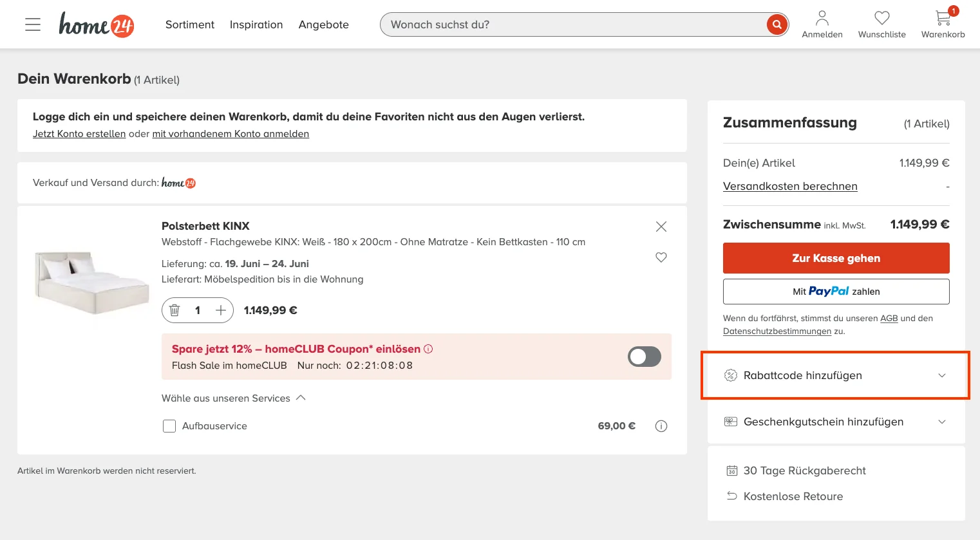This screenshot has width=980, height=540.
Task: Open the Anmelden account icon
Action: (x=822, y=24)
